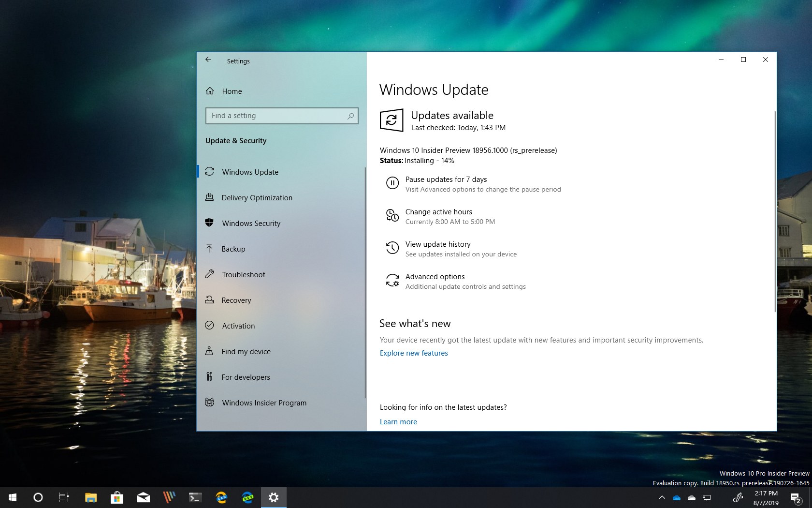Click Learn more link
Screen dimensions: 812x508
pyautogui.click(x=398, y=422)
